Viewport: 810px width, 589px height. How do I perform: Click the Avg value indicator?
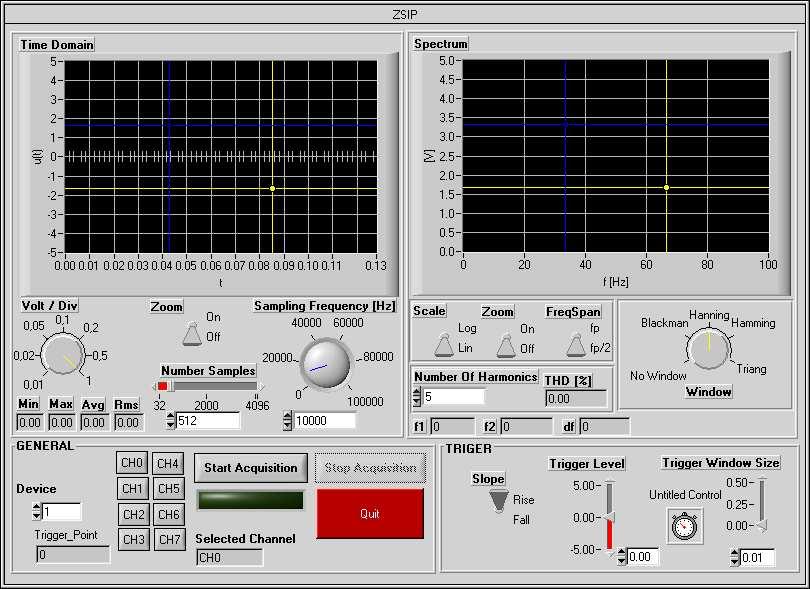click(x=94, y=423)
